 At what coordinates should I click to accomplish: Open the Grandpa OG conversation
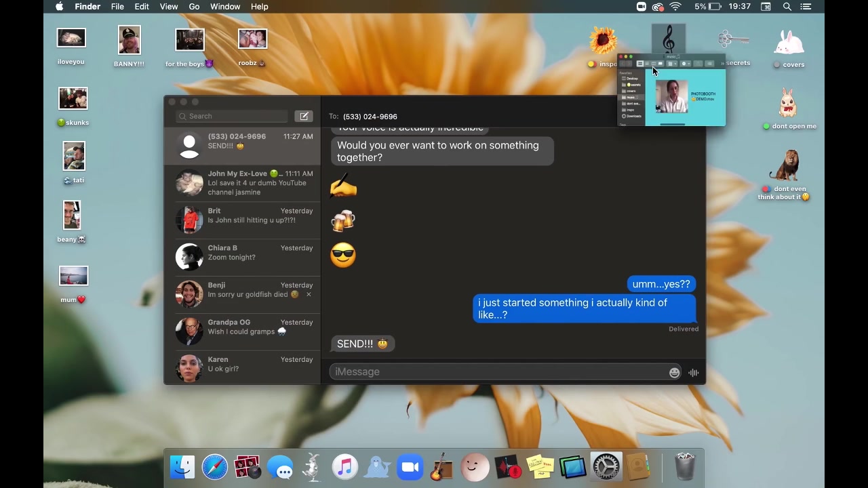pos(242,332)
